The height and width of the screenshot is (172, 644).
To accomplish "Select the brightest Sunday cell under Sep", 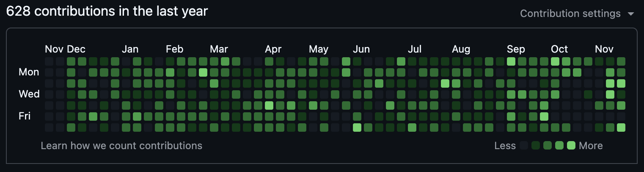I will pos(511,61).
